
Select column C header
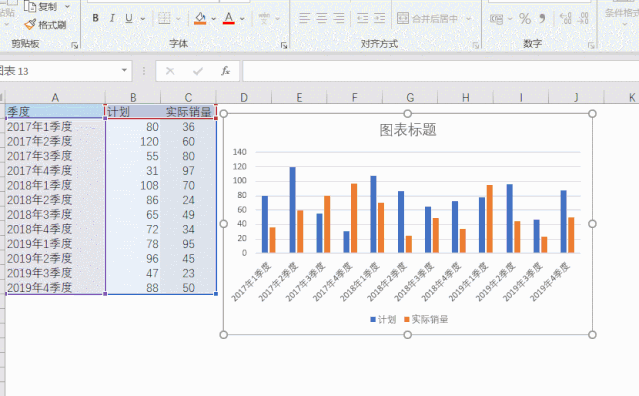(x=188, y=97)
